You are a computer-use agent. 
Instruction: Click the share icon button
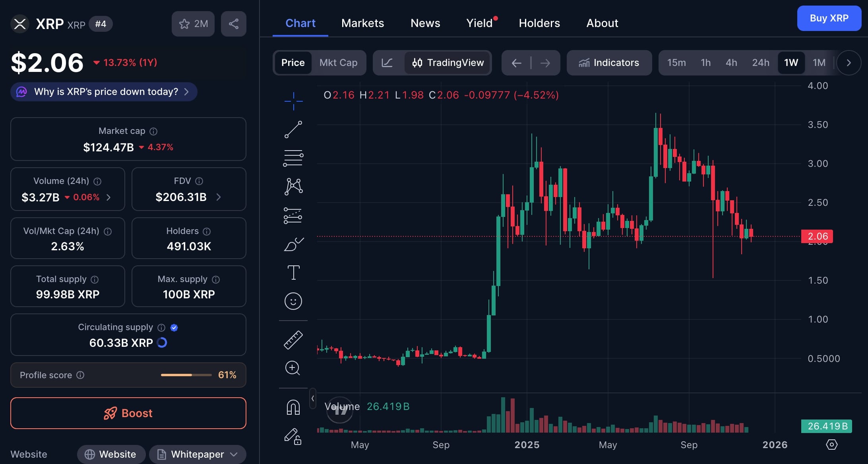(234, 24)
